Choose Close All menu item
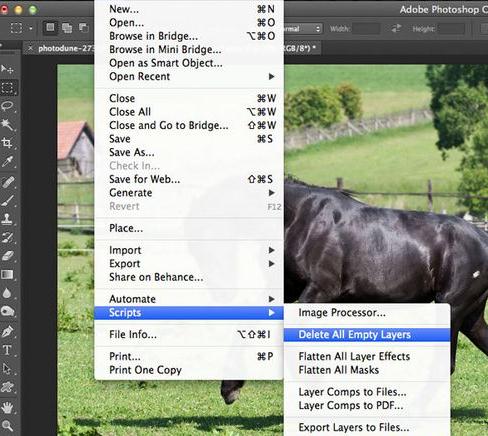 [x=189, y=112]
